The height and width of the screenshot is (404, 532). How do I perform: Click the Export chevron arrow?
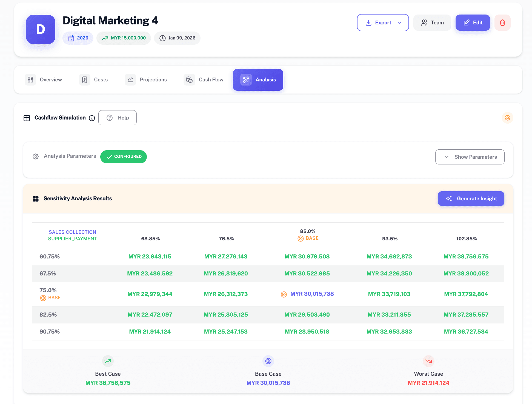click(400, 23)
